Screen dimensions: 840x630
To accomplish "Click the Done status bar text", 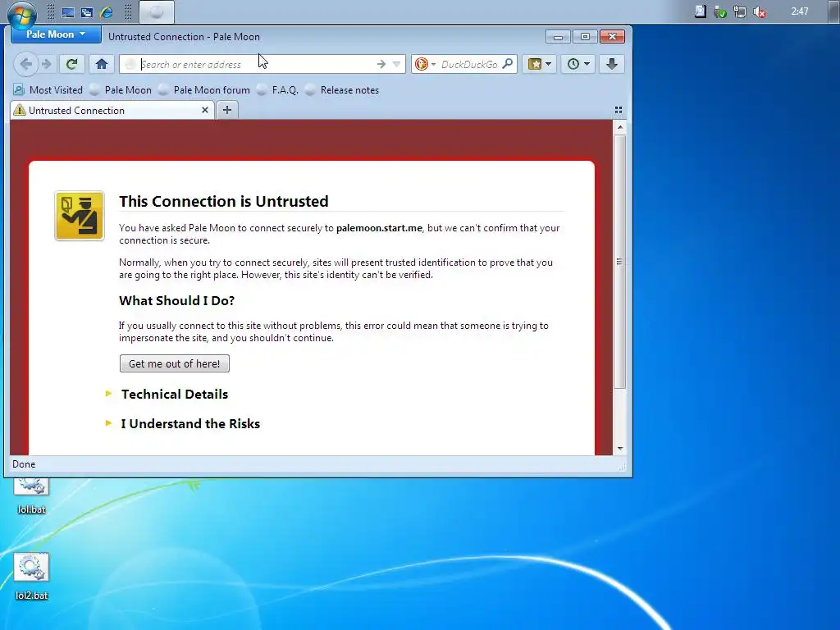I will (x=24, y=464).
